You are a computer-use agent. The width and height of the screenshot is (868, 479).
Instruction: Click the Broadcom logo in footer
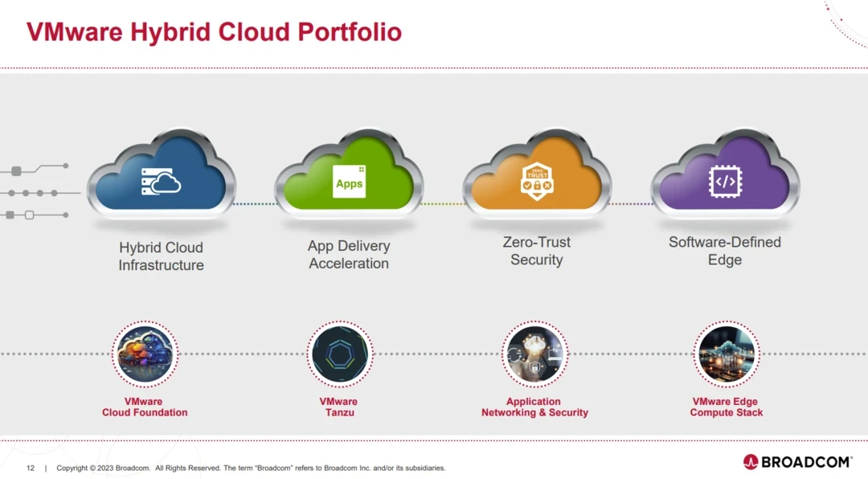pos(796,462)
